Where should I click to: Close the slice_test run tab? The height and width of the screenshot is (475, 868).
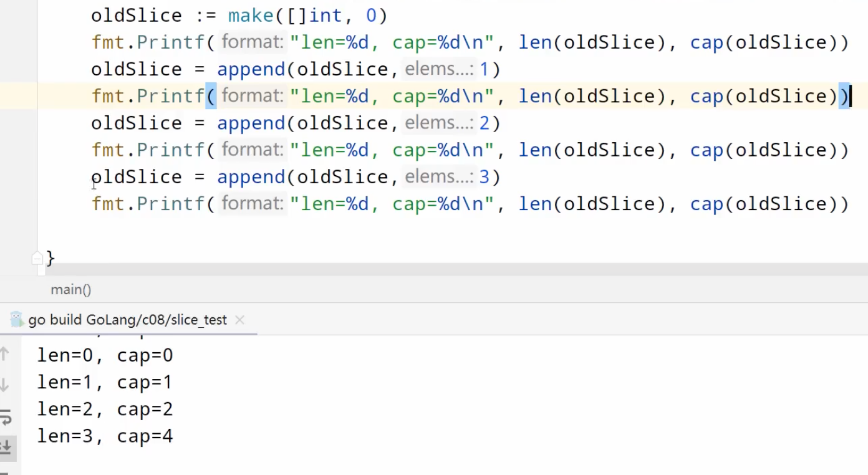[239, 320]
